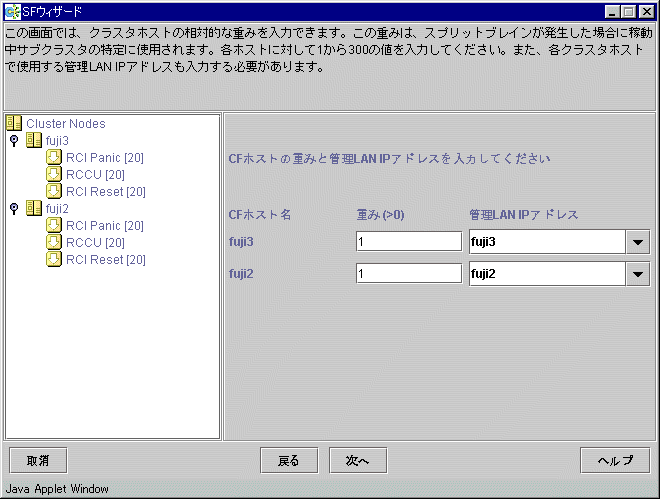Viewport: 660px width, 499px height.
Task: Click the fuji3 host name label in form
Action: pos(241,242)
